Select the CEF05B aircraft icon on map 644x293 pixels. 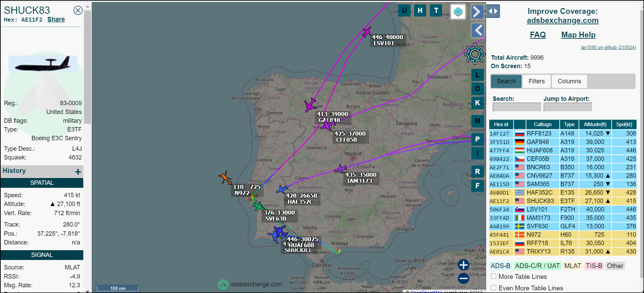pyautogui.click(x=327, y=126)
